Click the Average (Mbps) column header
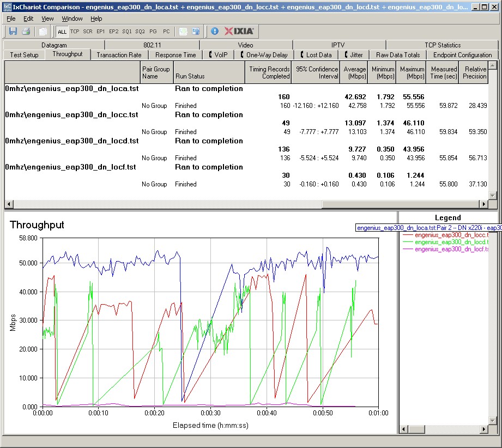 pyautogui.click(x=354, y=72)
